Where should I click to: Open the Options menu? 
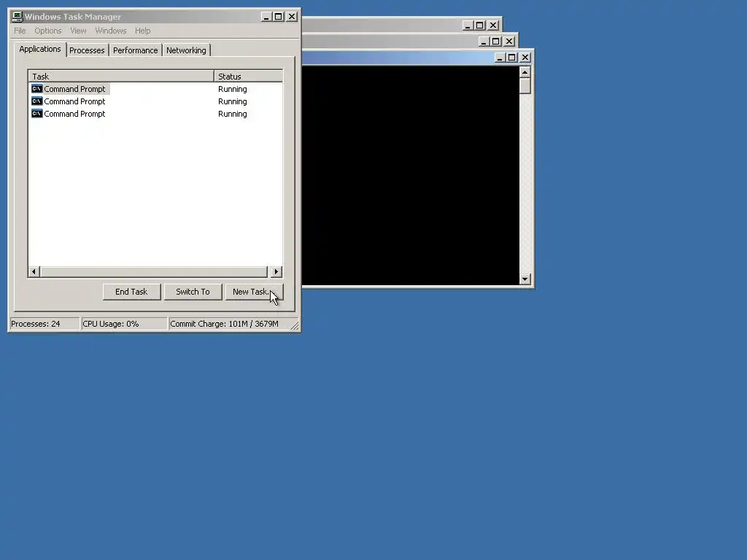coord(47,31)
